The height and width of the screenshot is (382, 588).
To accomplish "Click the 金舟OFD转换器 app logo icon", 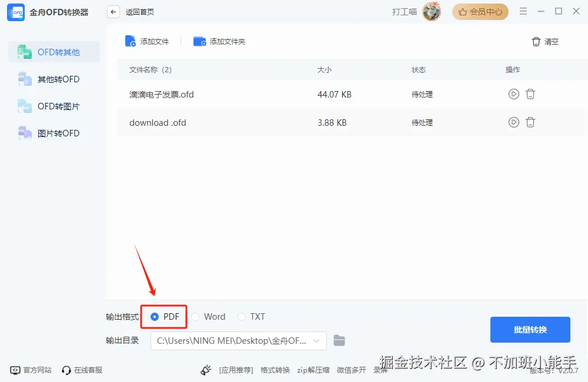I will [x=16, y=12].
